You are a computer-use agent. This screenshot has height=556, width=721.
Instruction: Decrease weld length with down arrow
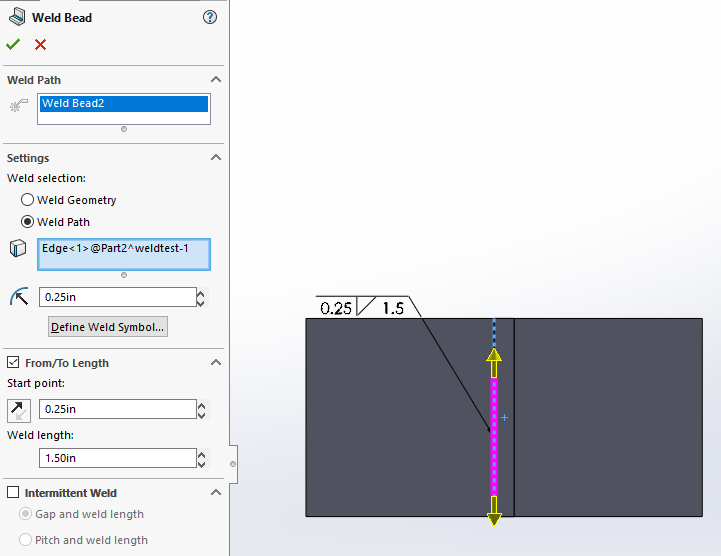(201, 464)
